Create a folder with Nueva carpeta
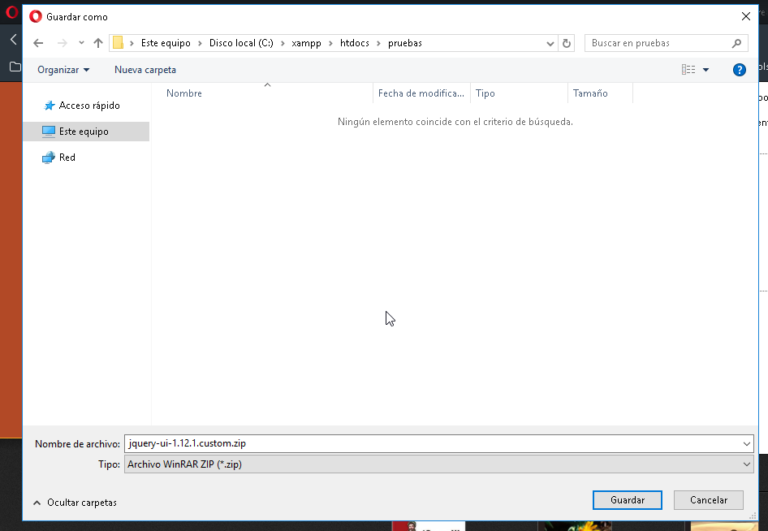This screenshot has height=531, width=768. click(145, 70)
